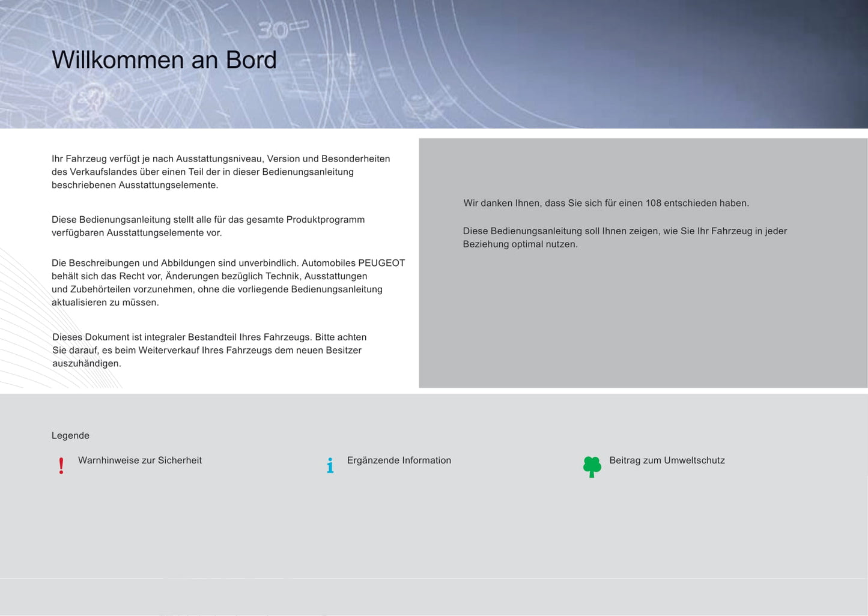Click the word 'Produktprogramm' in the second paragraph
The image size is (868, 616).
325,220
